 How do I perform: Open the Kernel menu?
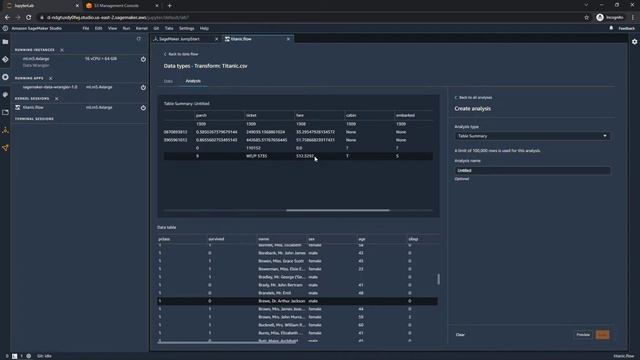coord(142,29)
